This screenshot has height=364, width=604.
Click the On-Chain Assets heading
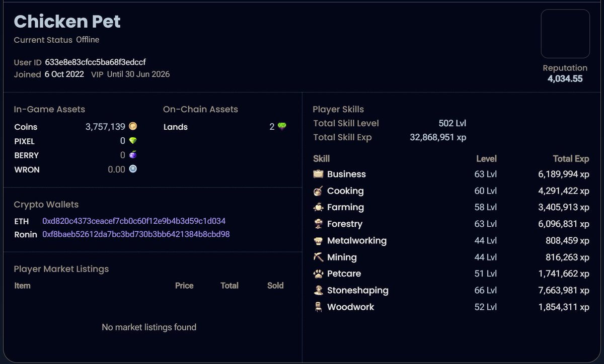[200, 109]
